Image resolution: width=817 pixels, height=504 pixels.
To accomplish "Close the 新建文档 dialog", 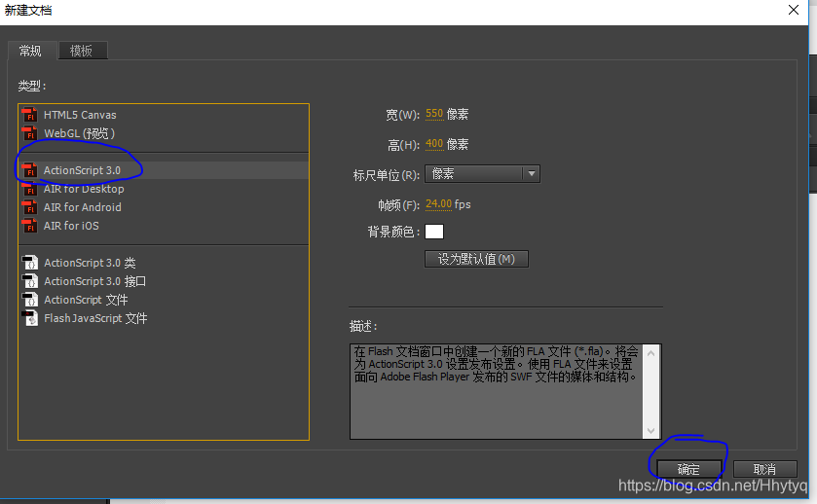I will pyautogui.click(x=794, y=10).
